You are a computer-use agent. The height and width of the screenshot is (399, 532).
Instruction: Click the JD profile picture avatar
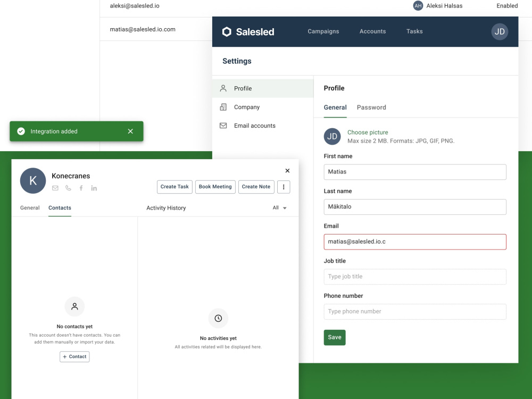point(332,136)
